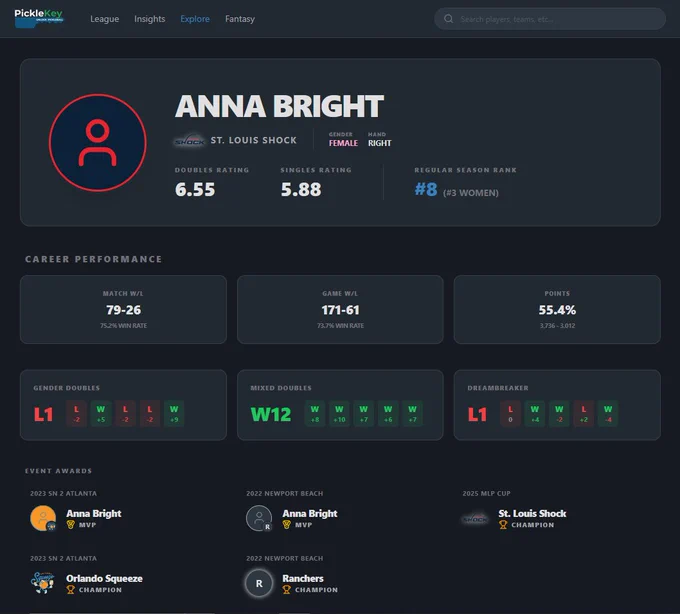Open Anna Bright link under 2022 Newport Beach
The height and width of the screenshot is (614, 680).
[x=310, y=513]
